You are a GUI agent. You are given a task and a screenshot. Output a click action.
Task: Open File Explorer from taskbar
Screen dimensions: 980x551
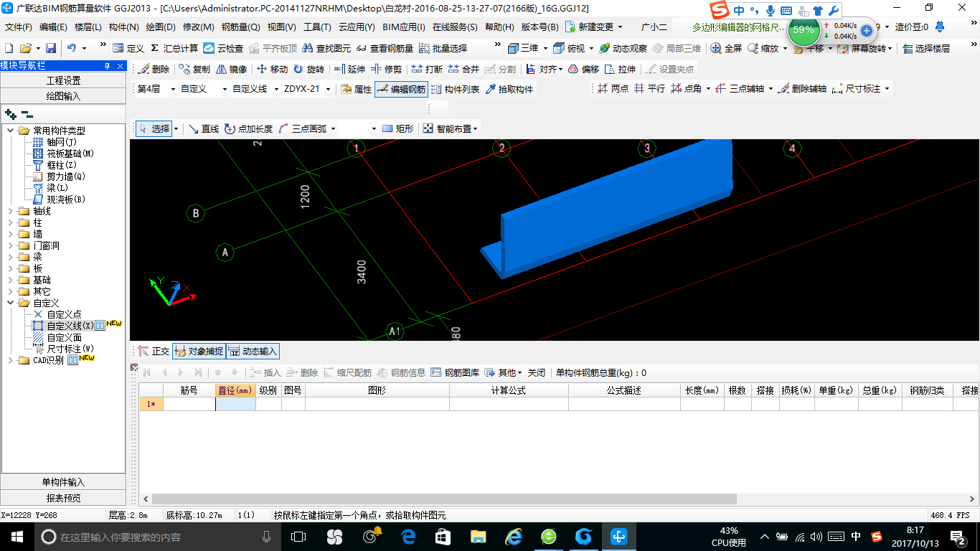click(x=478, y=536)
